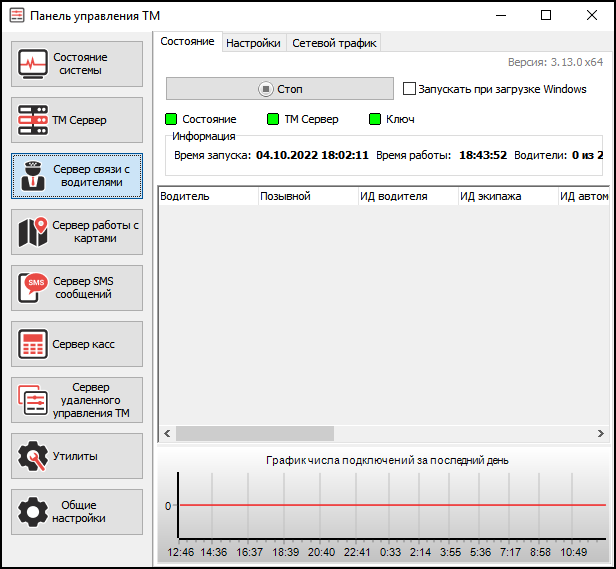
Task: Click the Утилиты gear wrench icon
Action: click(x=34, y=456)
